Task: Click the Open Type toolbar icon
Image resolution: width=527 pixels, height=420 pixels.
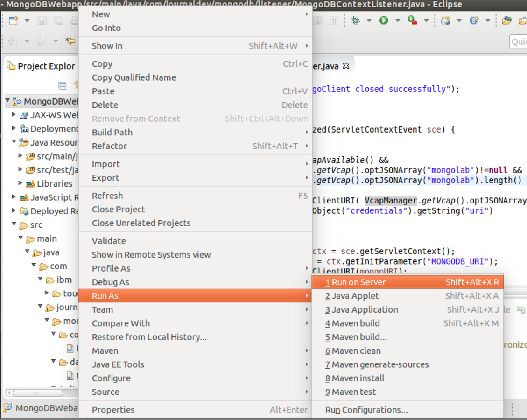Action: tap(506, 21)
